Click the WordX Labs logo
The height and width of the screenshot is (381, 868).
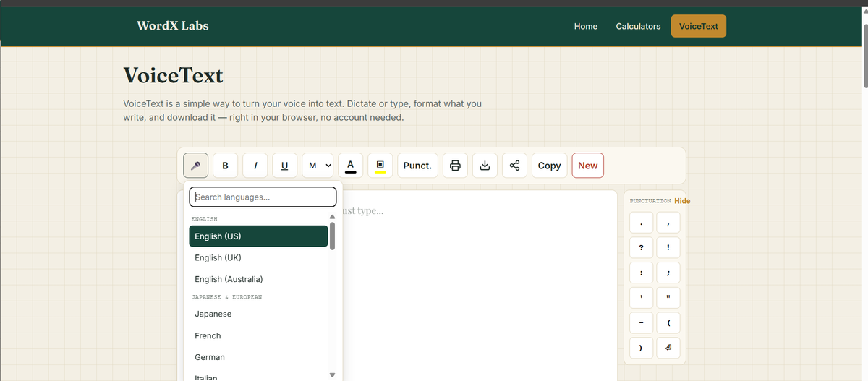tap(173, 25)
